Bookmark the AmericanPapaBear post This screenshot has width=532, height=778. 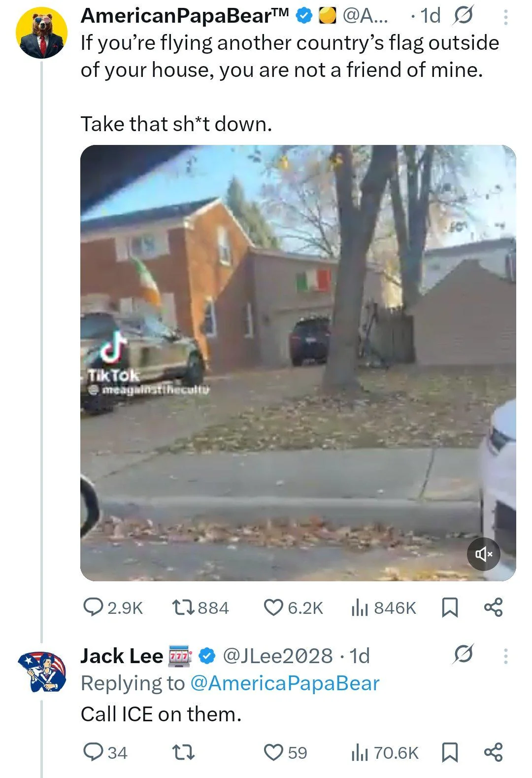(x=449, y=607)
